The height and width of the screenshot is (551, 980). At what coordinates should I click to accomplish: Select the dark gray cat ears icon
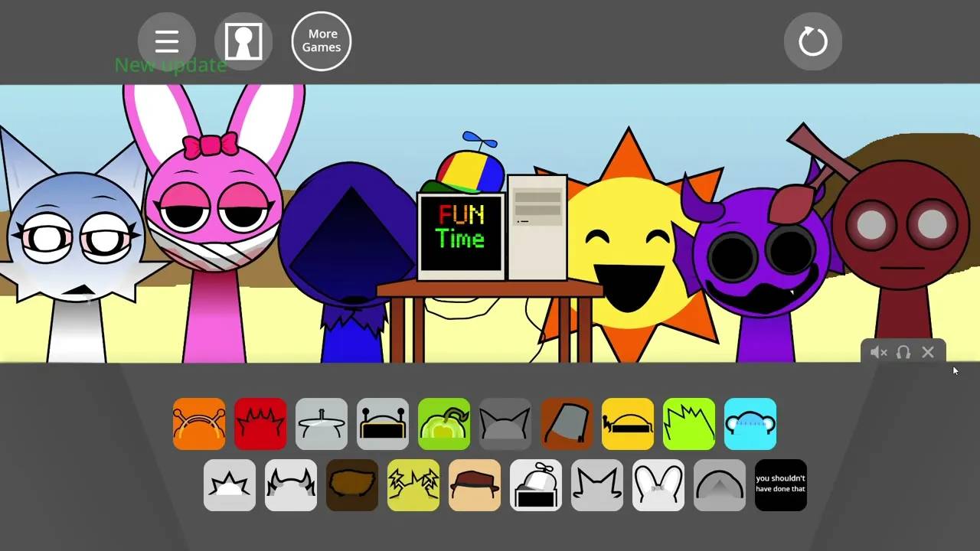pyautogui.click(x=505, y=424)
